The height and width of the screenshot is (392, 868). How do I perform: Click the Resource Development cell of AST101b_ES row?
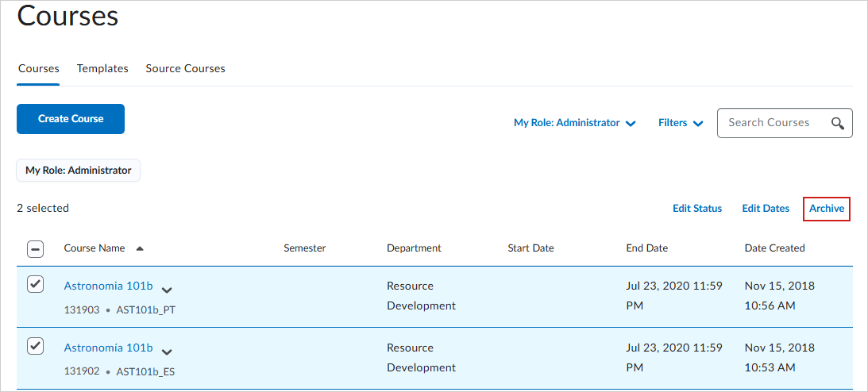[x=421, y=358]
